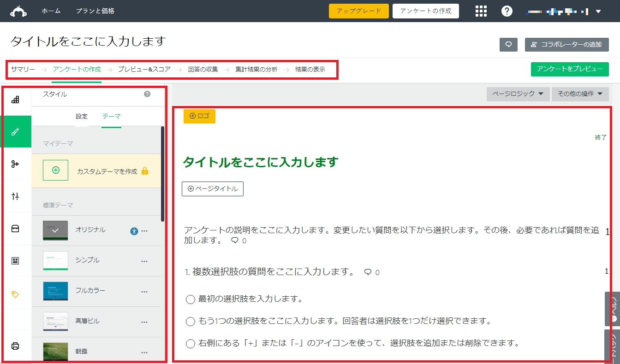Expand the ページロジック dropdown

518,94
